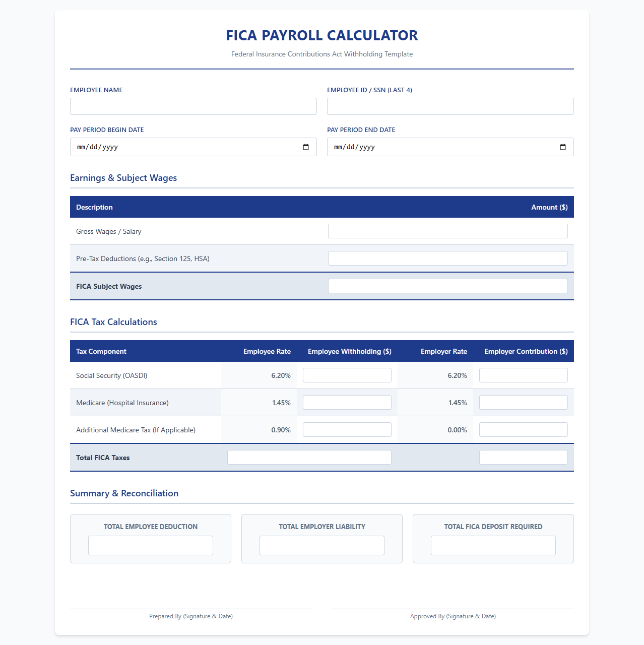Click the FICA PAYROLL CALCULATOR title
This screenshot has width=644, height=645.
(x=322, y=35)
